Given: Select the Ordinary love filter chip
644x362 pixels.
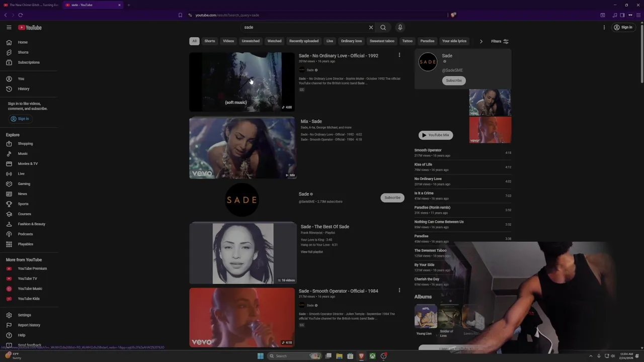Looking at the screenshot, I should tap(351, 41).
